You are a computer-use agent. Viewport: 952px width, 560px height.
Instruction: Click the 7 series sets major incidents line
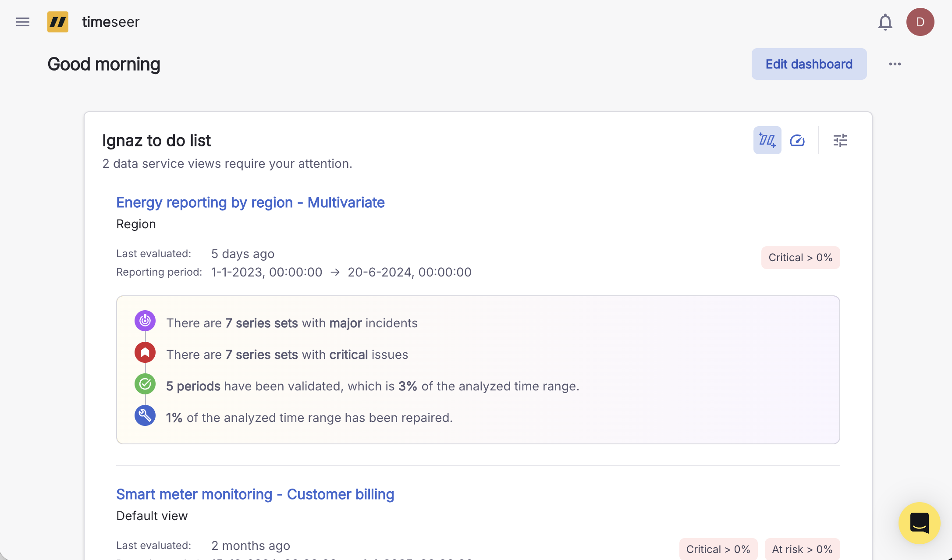click(292, 323)
